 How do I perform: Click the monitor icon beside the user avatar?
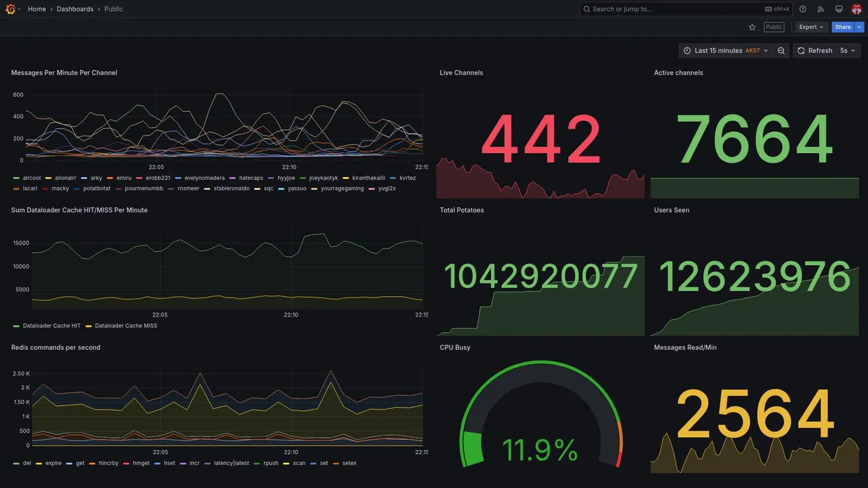pos(839,9)
